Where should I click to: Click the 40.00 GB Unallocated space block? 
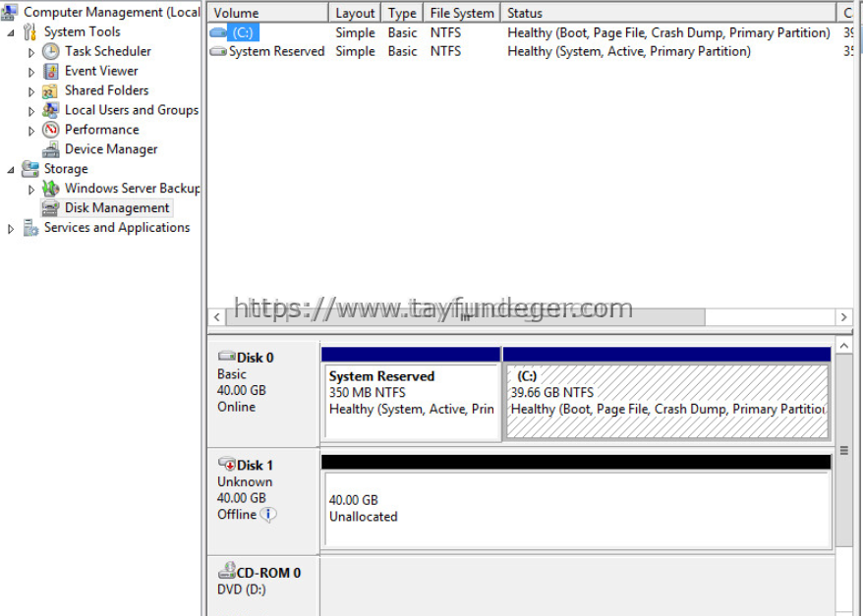point(576,501)
